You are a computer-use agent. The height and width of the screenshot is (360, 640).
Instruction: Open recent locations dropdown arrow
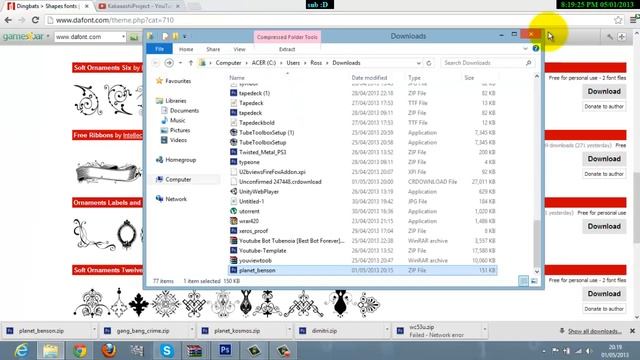(x=180, y=63)
